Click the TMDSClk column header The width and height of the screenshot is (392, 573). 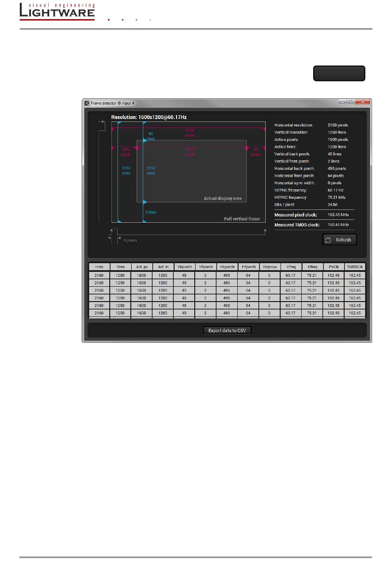[355, 267]
